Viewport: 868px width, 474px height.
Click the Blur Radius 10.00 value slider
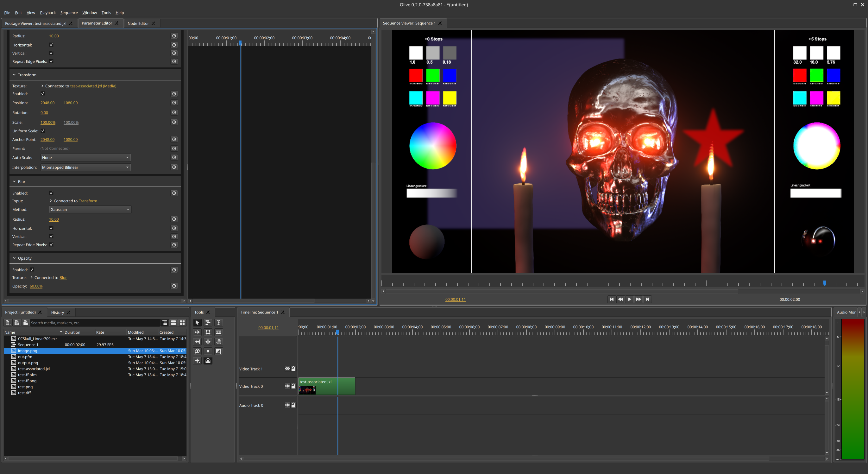(x=54, y=219)
